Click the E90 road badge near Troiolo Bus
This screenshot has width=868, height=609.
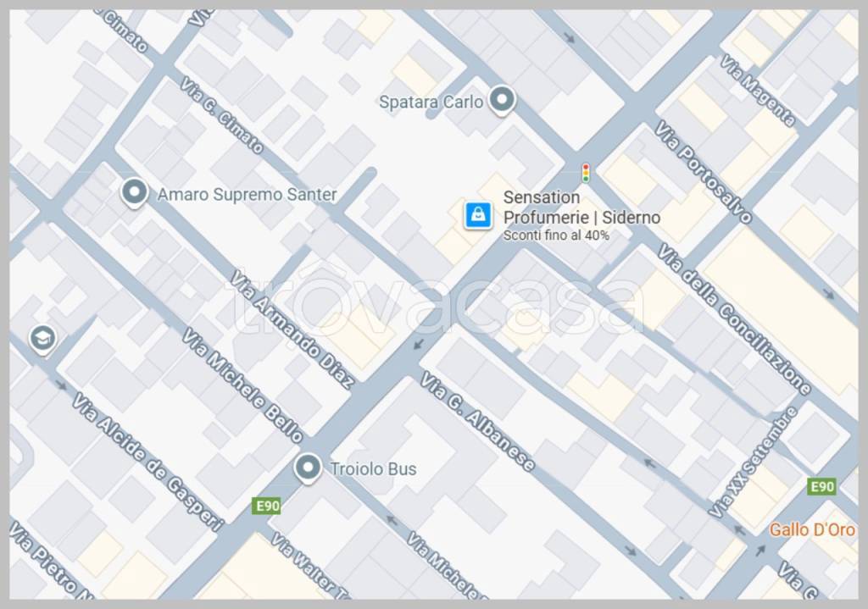[267, 506]
